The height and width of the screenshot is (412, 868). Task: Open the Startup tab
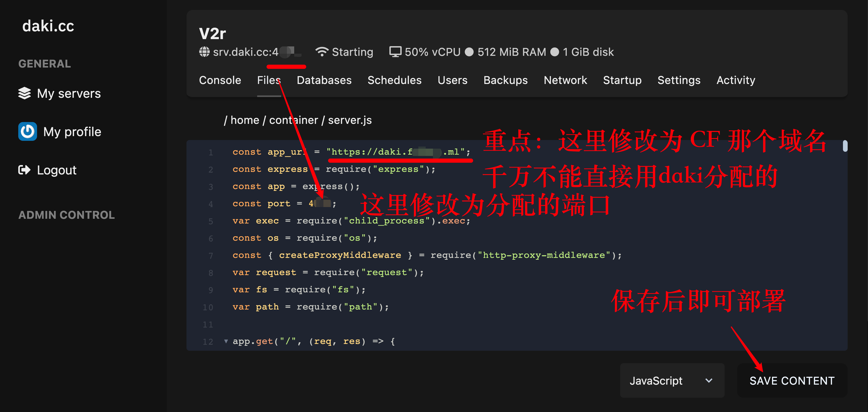pyautogui.click(x=622, y=80)
